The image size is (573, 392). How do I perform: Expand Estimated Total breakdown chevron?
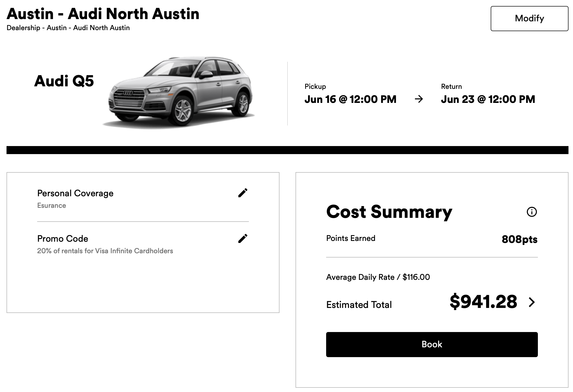(x=532, y=302)
